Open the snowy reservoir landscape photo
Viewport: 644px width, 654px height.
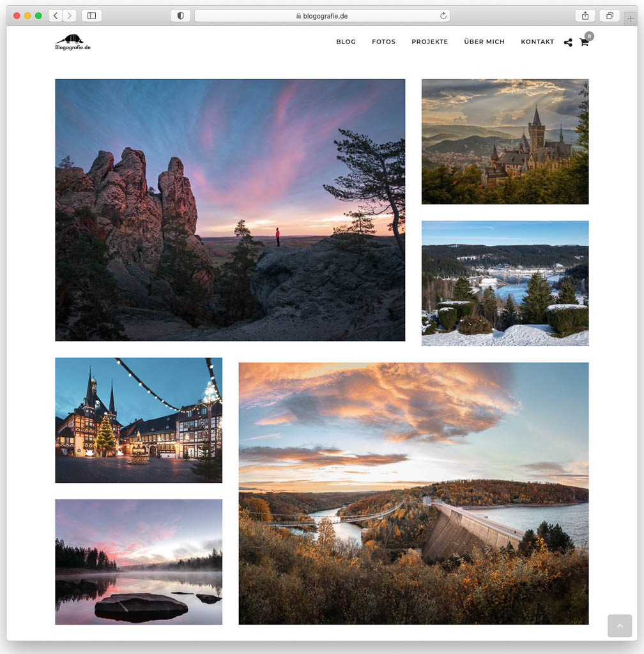point(505,283)
